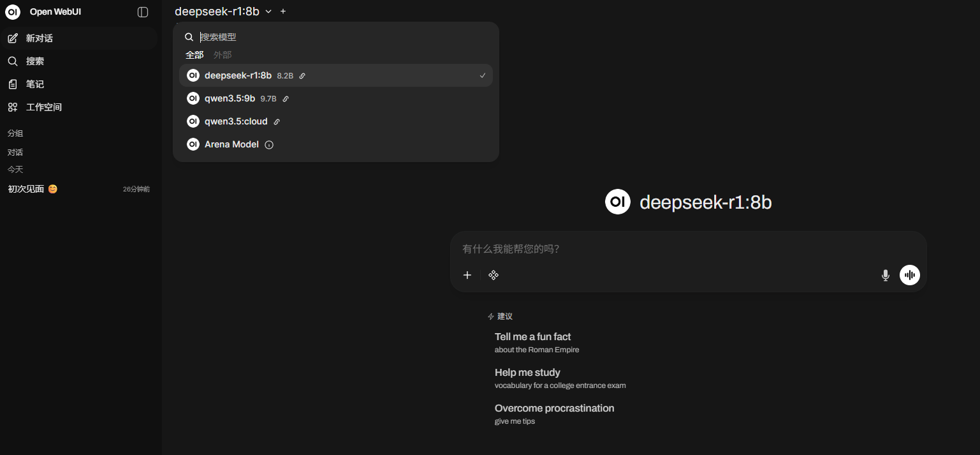Choose Arena Model from the list
This screenshot has width=980, height=455.
(x=336, y=144)
